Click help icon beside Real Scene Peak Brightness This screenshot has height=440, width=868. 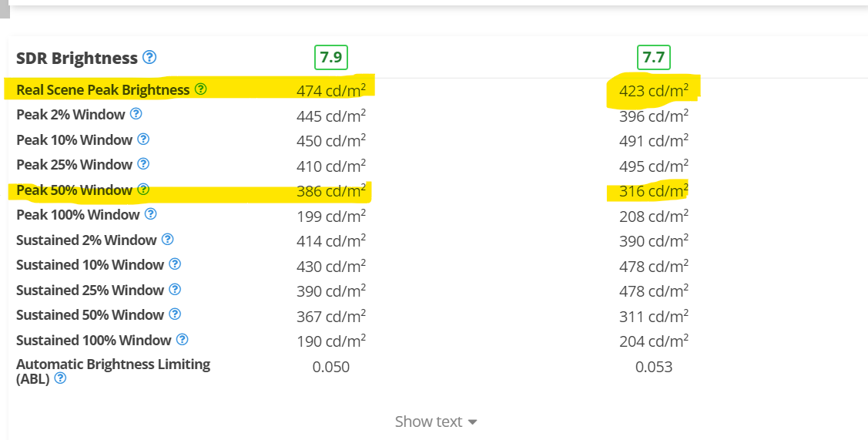(x=201, y=89)
